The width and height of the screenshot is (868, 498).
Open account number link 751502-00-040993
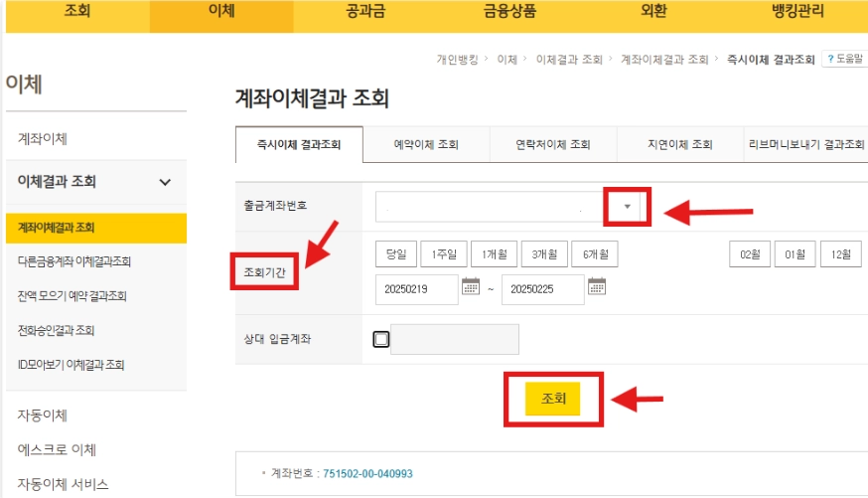(x=367, y=473)
